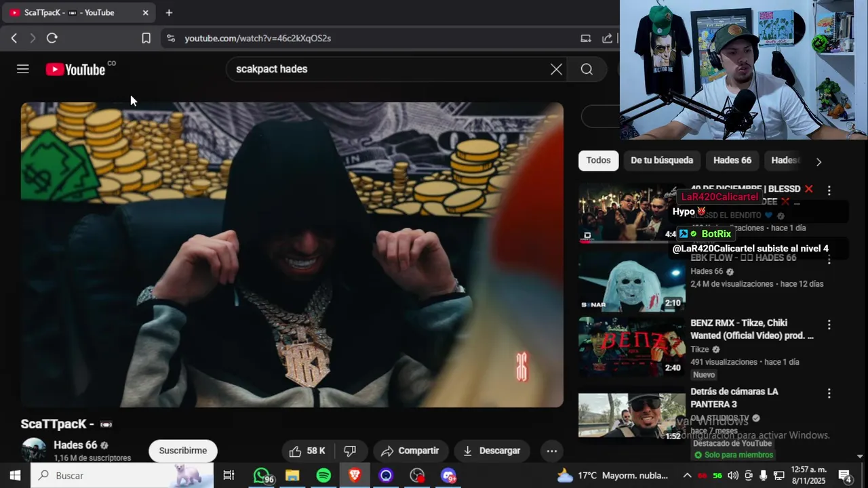View site information icon in address bar
Screen dimensions: 868x488
tap(170, 39)
